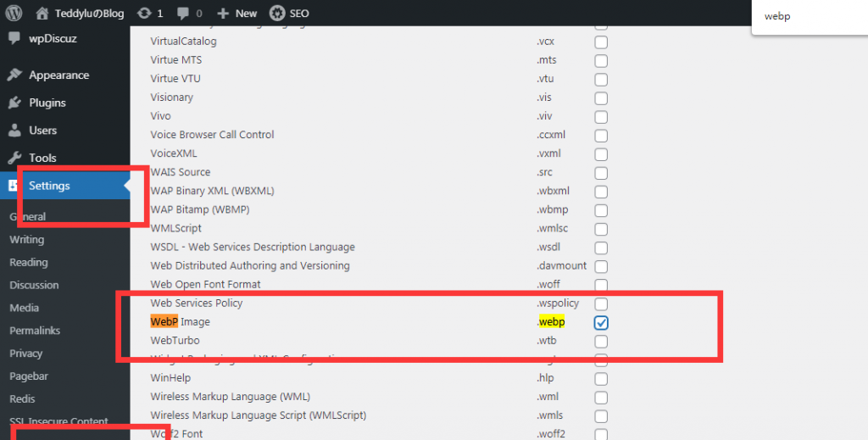Open the Appearance menu

64,75
